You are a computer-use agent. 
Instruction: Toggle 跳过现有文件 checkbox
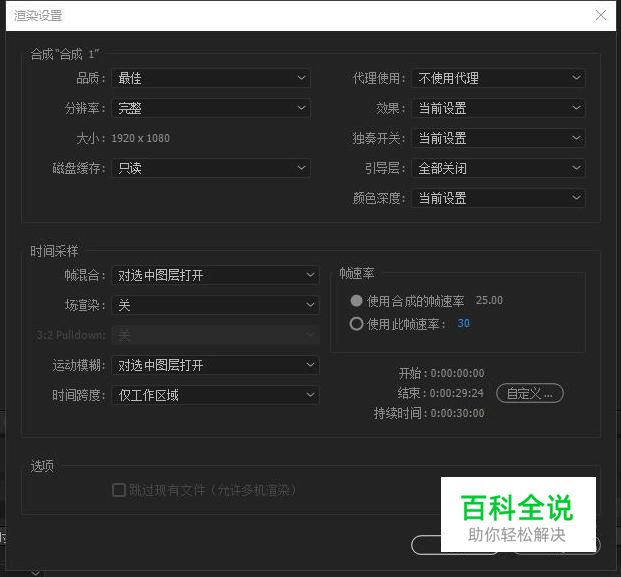(x=119, y=490)
